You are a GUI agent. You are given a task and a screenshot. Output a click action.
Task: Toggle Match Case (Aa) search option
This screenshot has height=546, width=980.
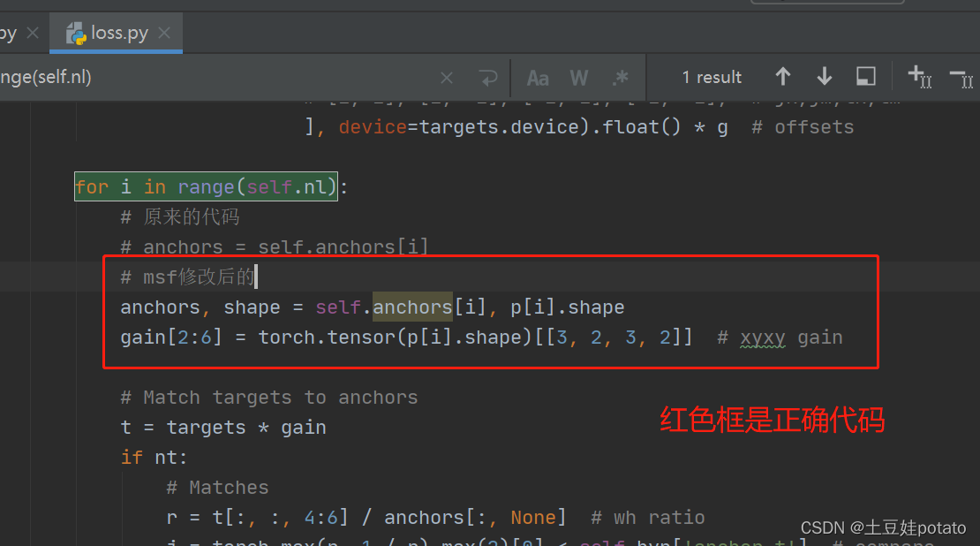[x=538, y=78]
